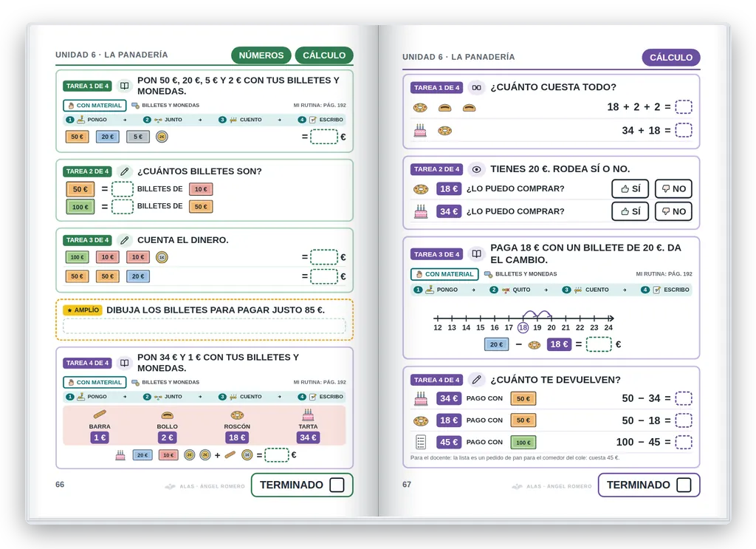Tap the cake icon in the "34 + 18" row
The width and height of the screenshot is (756, 549).
pyautogui.click(x=420, y=130)
